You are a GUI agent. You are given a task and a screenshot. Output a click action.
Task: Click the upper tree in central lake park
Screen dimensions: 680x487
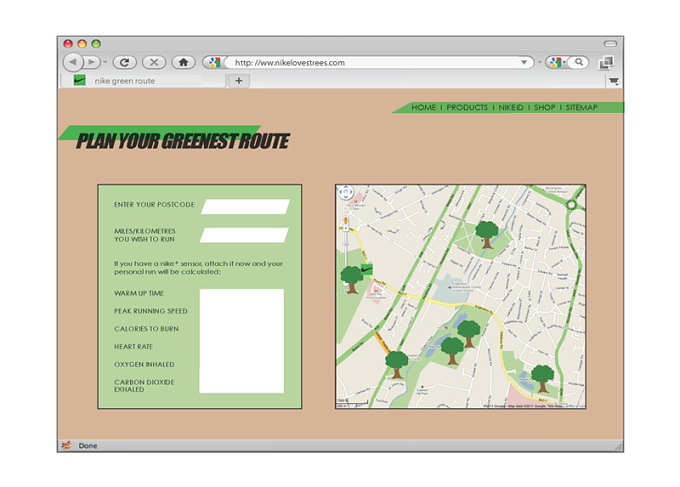point(469,334)
